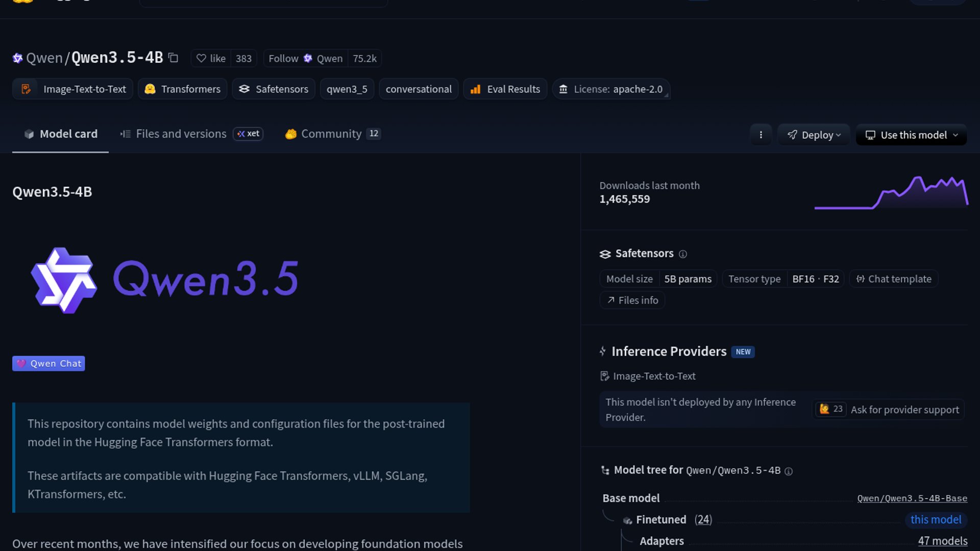Open the Use this model dropdown
The image size is (980, 551).
pos(911,135)
